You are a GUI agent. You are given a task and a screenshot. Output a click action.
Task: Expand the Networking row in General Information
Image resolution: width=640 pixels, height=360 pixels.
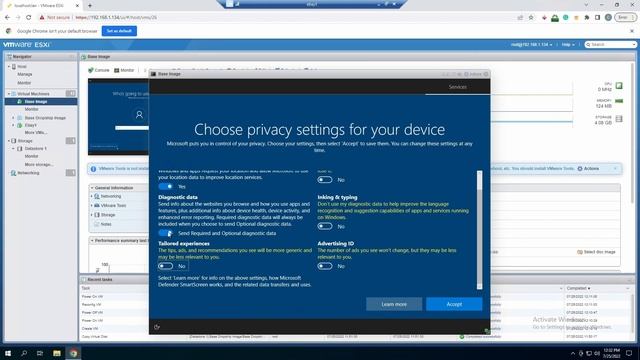tap(92, 196)
